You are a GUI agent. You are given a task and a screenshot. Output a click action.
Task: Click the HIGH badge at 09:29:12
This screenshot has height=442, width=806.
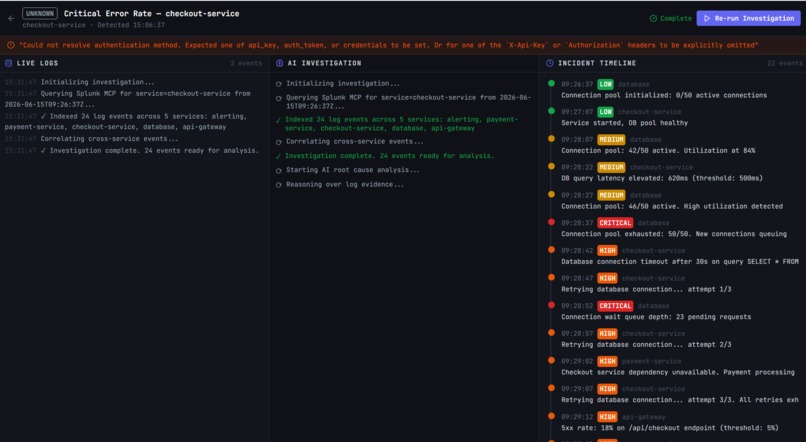point(607,417)
